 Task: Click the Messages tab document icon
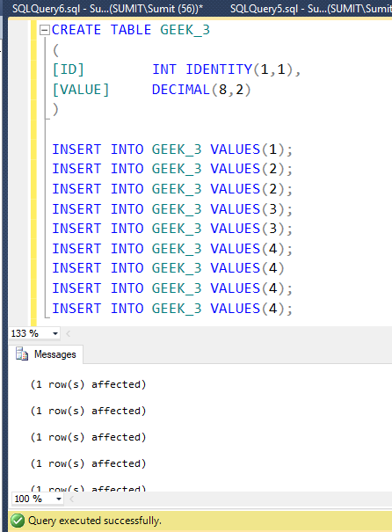pyautogui.click(x=22, y=353)
